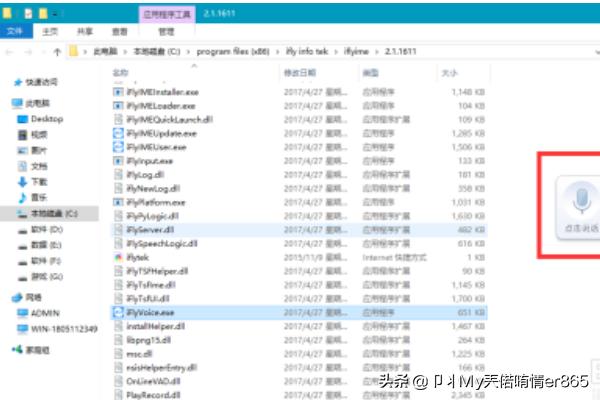Select the iFlyIMEQuickLaunch.dll file icon

point(118,119)
